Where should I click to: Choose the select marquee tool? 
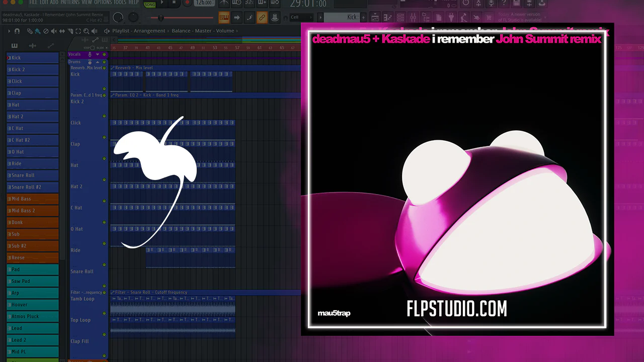click(78, 31)
